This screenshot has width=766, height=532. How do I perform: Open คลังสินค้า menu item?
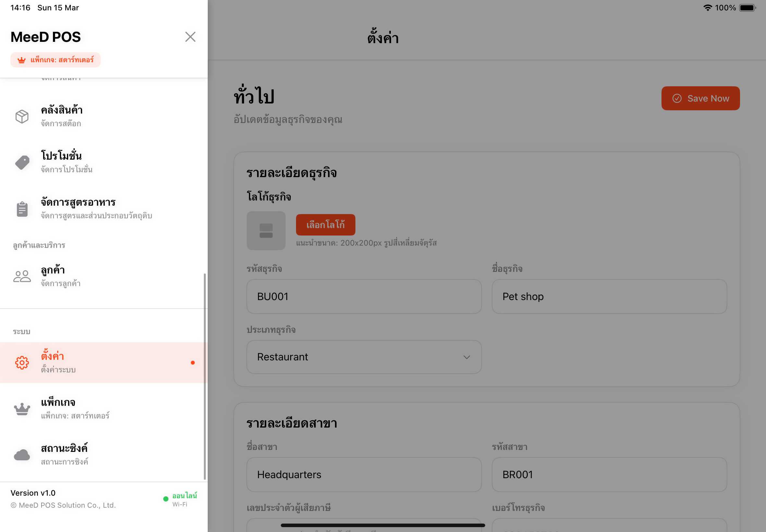tap(104, 116)
